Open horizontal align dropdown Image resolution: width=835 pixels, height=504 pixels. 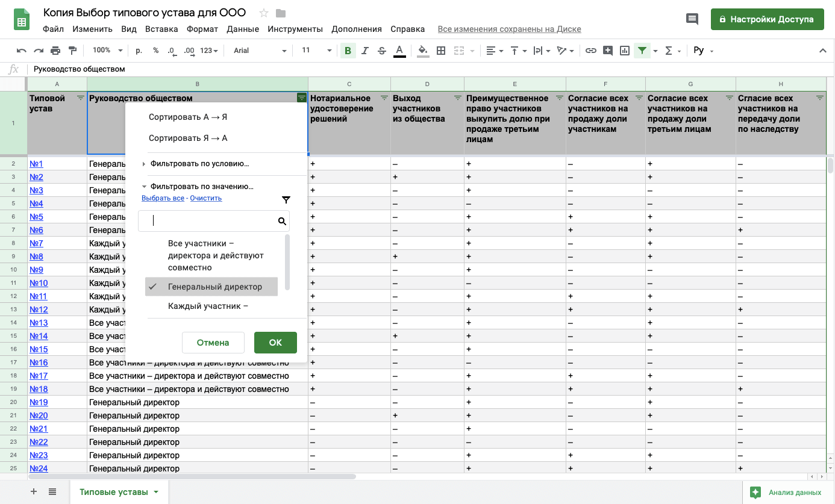tap(495, 51)
